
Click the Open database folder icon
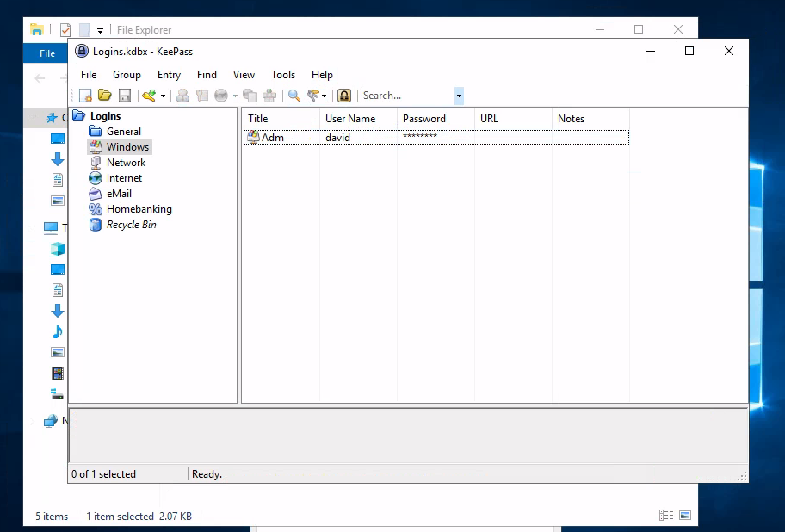(x=105, y=96)
